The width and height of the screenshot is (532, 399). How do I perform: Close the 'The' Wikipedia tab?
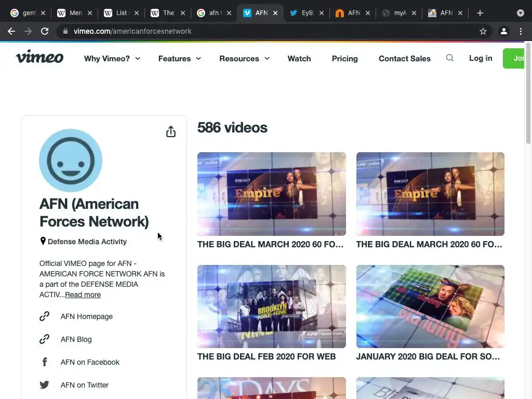click(183, 13)
